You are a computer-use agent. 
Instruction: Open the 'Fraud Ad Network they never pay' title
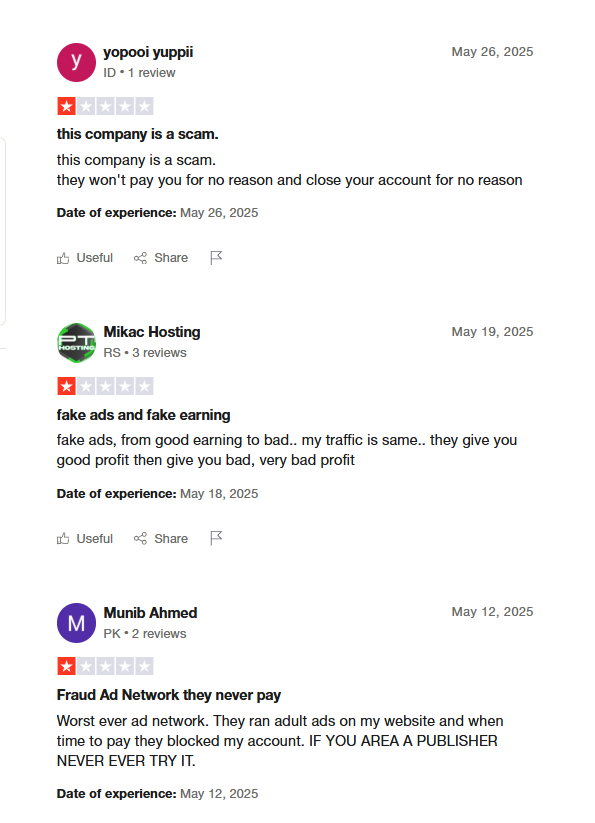tap(168, 695)
